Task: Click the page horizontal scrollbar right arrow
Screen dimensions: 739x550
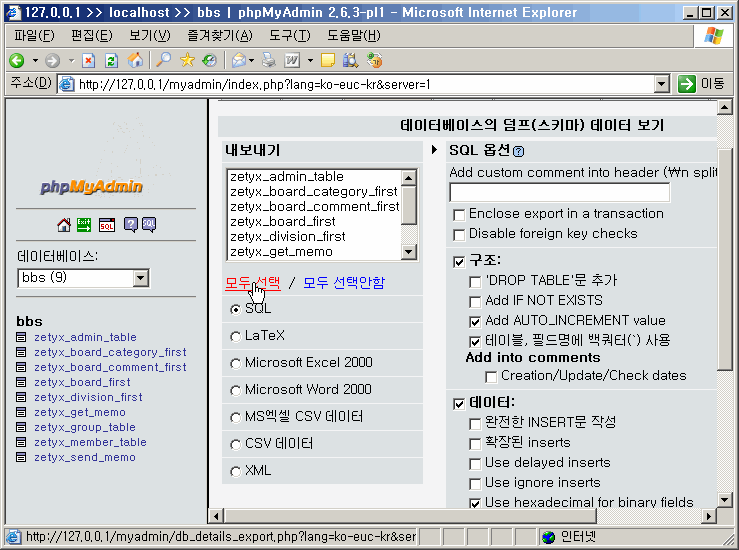Action: tap(708, 516)
